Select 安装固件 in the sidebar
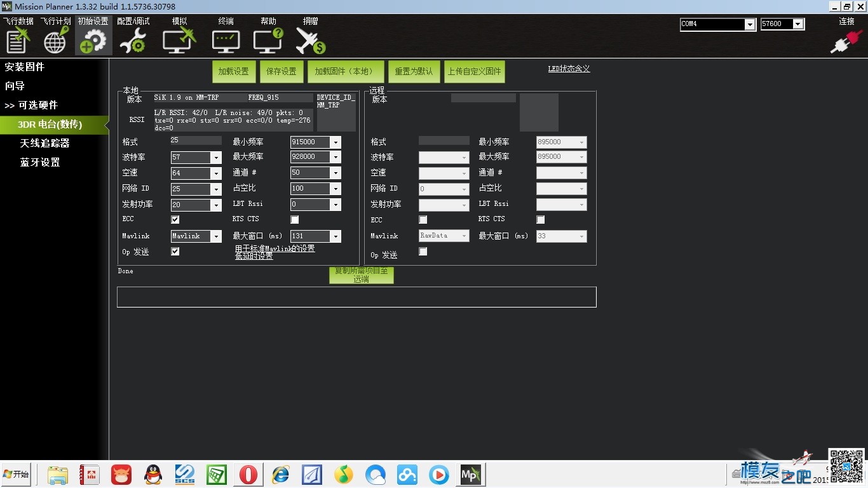The height and width of the screenshot is (488, 868). pos(25,67)
